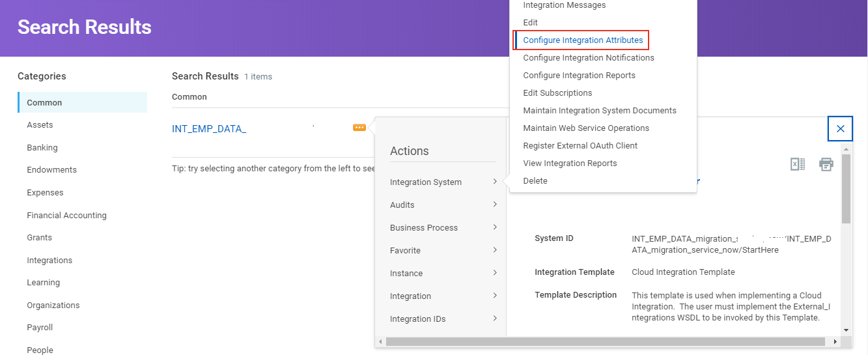868x355 pixels.
Task: Select the Assets category
Action: (x=40, y=125)
